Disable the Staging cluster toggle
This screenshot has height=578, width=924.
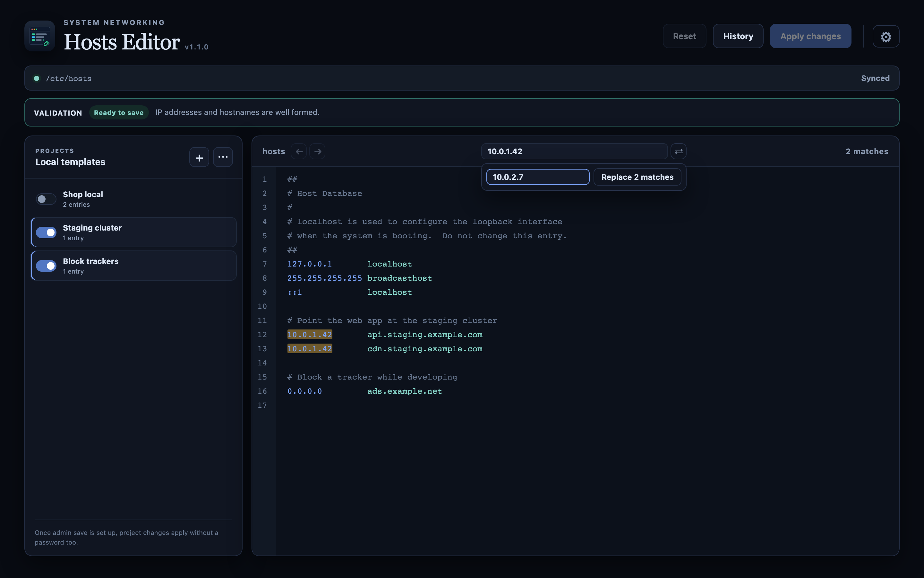click(46, 232)
